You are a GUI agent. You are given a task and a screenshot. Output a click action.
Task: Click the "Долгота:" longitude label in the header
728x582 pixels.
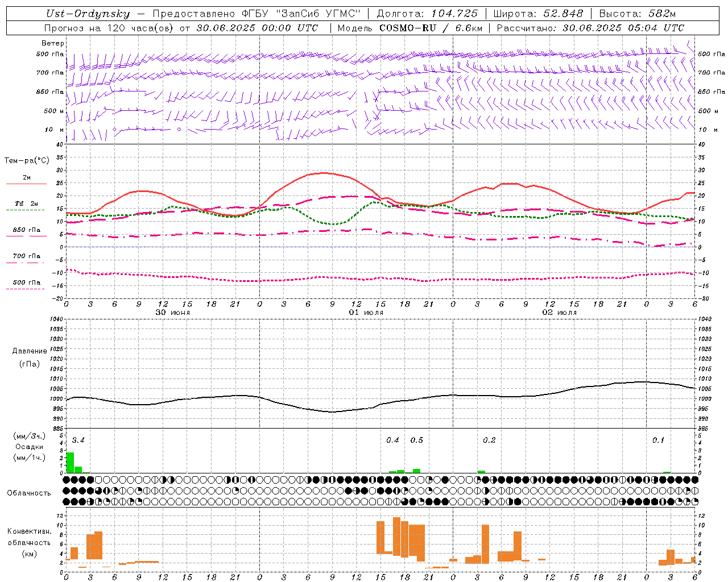click(x=401, y=14)
